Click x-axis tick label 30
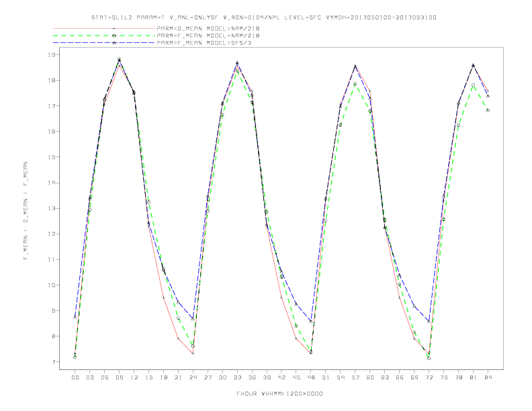The width and height of the screenshot is (532, 411). pyautogui.click(x=222, y=377)
